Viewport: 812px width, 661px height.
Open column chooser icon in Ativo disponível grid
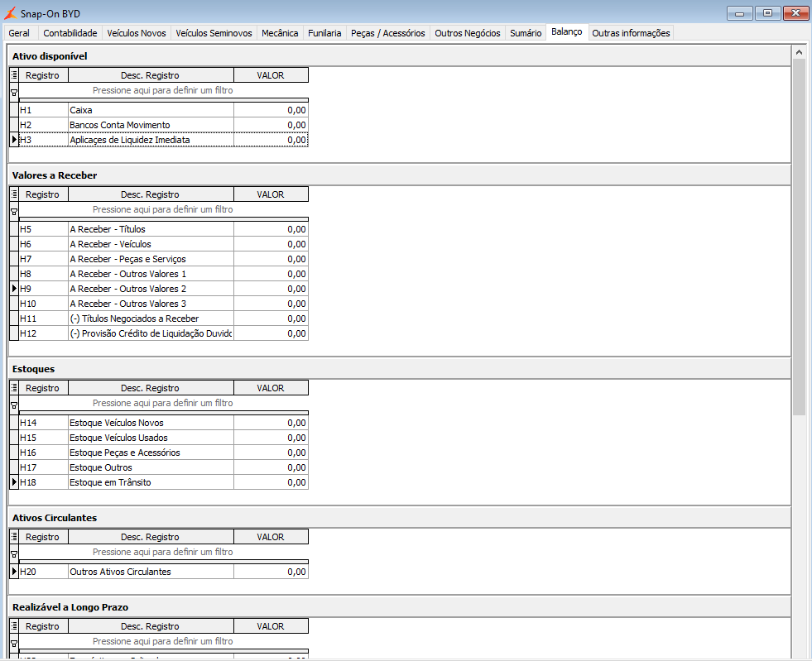click(14, 75)
